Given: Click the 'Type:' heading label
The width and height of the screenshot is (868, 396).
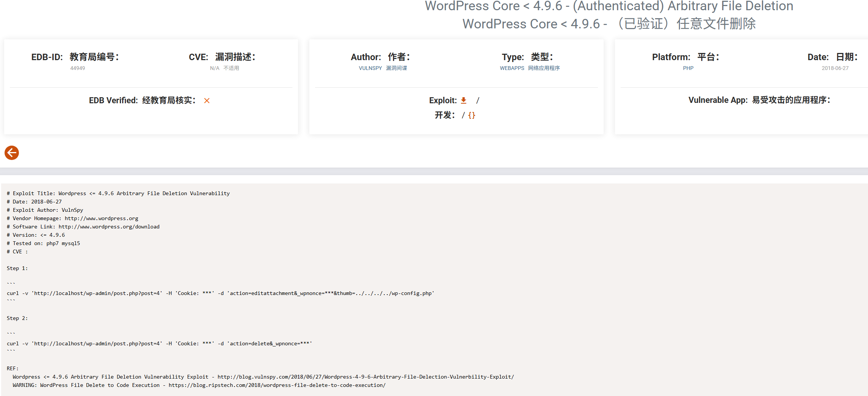Looking at the screenshot, I should pyautogui.click(x=513, y=57).
